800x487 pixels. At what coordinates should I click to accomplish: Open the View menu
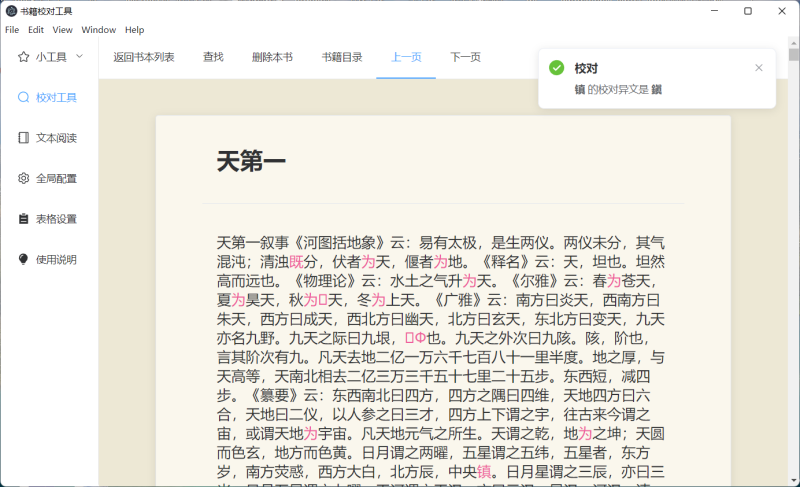62,30
